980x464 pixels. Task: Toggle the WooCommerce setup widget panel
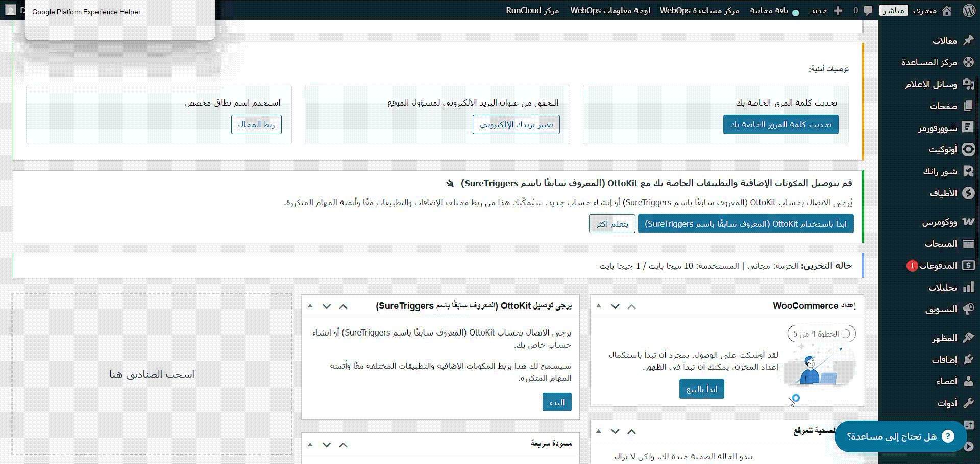click(x=599, y=306)
